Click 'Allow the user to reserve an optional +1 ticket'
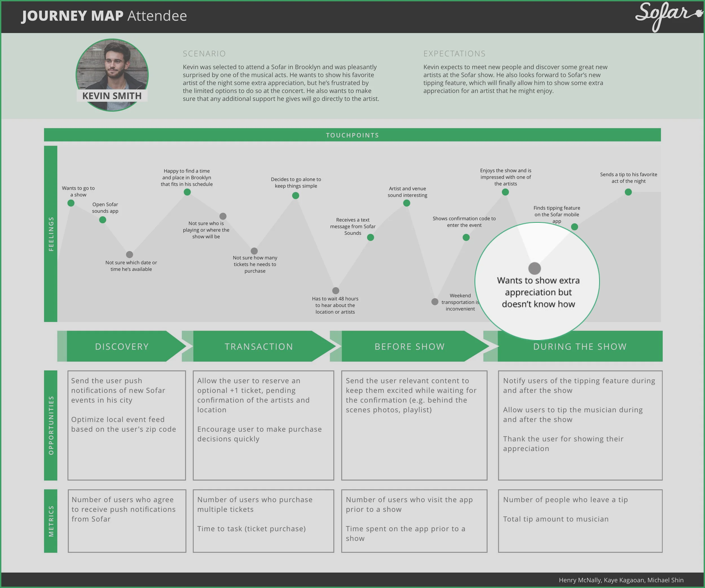The height and width of the screenshot is (588, 705). pos(254,395)
